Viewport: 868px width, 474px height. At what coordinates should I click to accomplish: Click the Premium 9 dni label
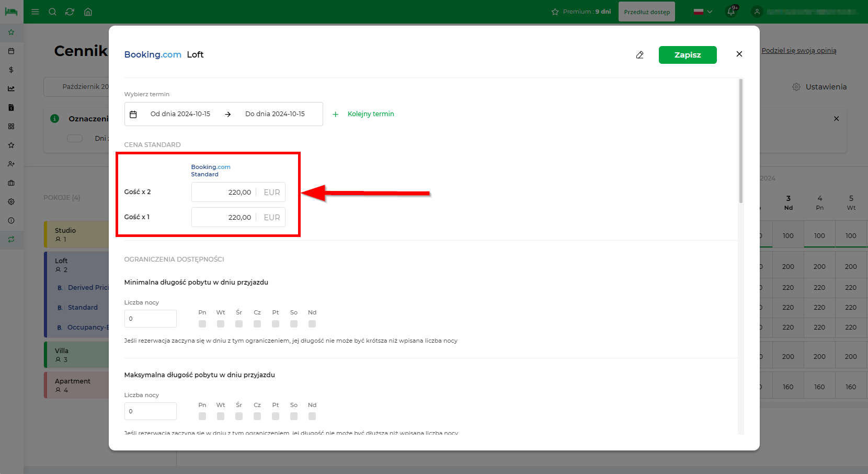coord(587,12)
